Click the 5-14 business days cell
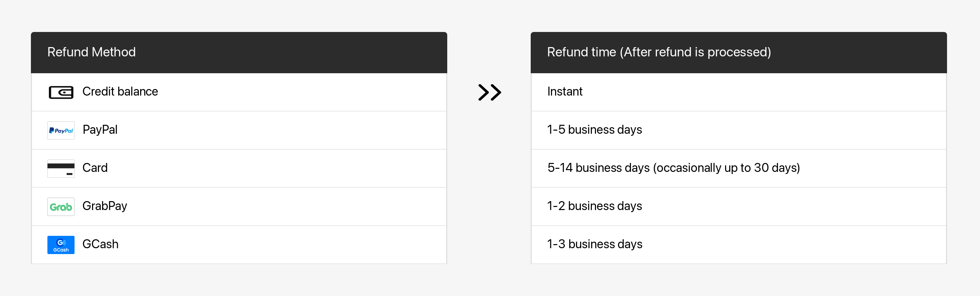Viewport: 980px width, 296px height. click(673, 168)
